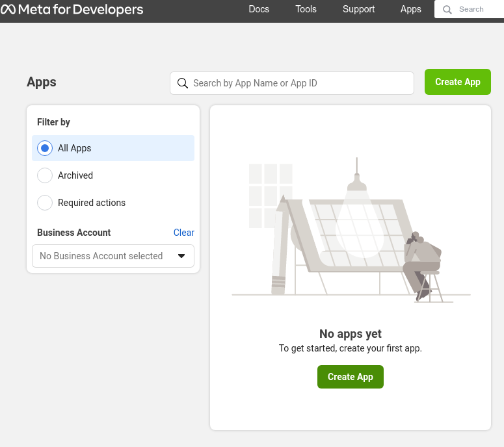Click the dropdown caret arrow icon
The width and height of the screenshot is (504, 447).
[181, 256]
